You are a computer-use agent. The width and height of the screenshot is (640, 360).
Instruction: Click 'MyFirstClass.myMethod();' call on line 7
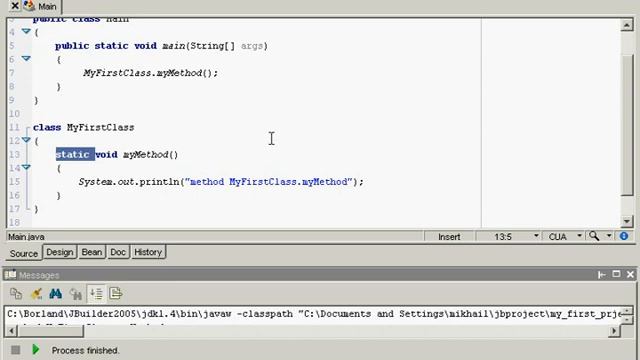(150, 73)
